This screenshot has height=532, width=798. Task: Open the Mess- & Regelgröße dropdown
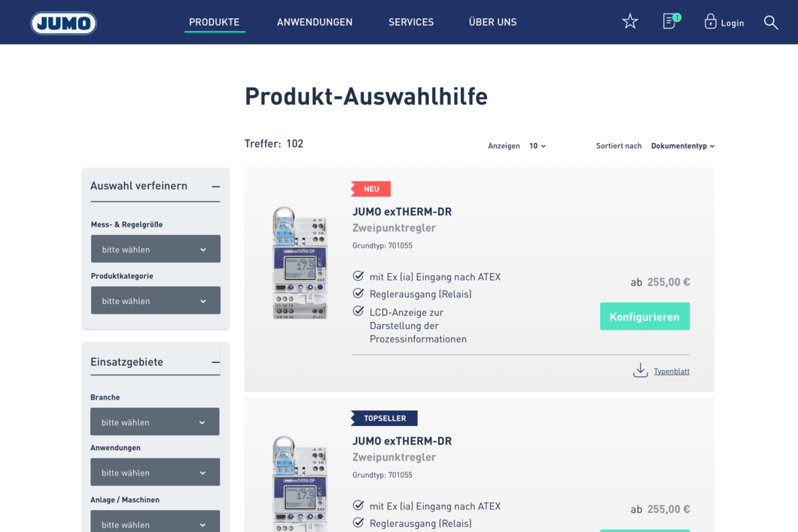point(155,249)
